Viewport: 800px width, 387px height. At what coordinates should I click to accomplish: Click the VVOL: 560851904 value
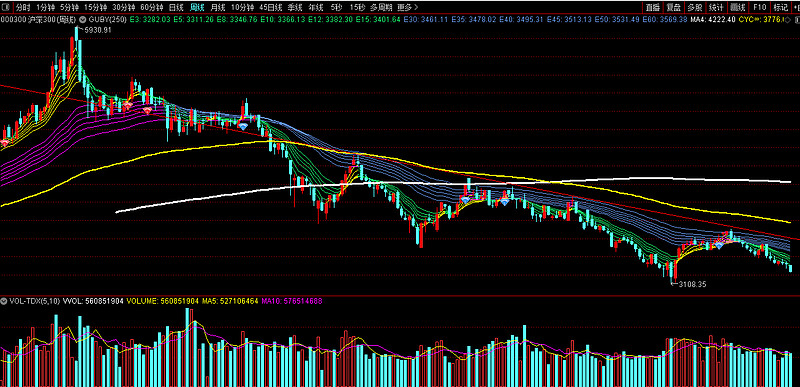[x=93, y=301]
